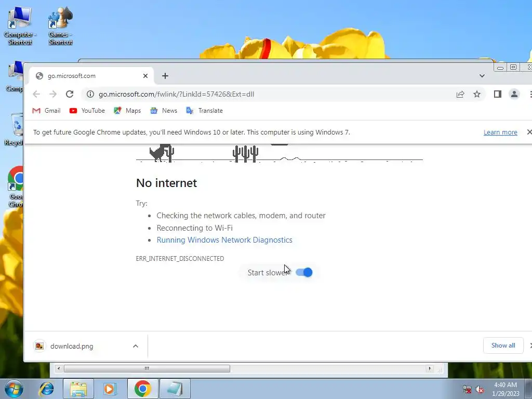Click the ERR_INTERNET_DISCONNECTED error code text
The image size is (532, 399).
click(x=180, y=259)
